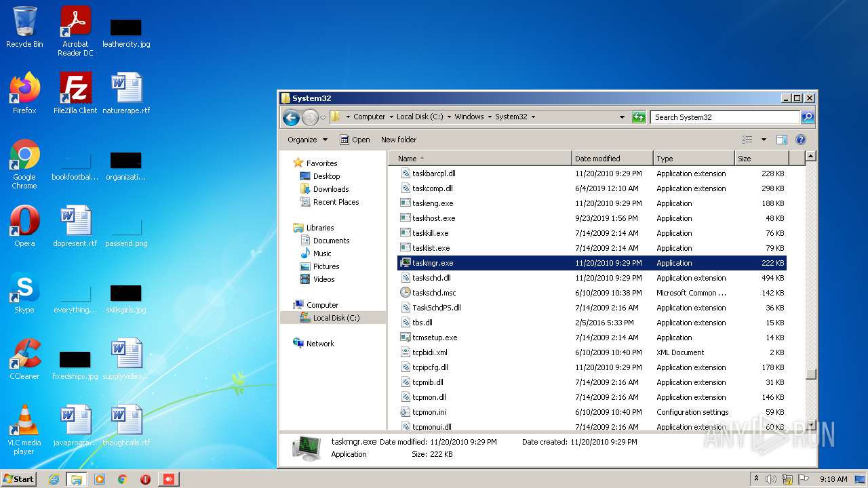Click the Chrome taskbar icon
Screen dimensions: 868x488
pos(123,479)
